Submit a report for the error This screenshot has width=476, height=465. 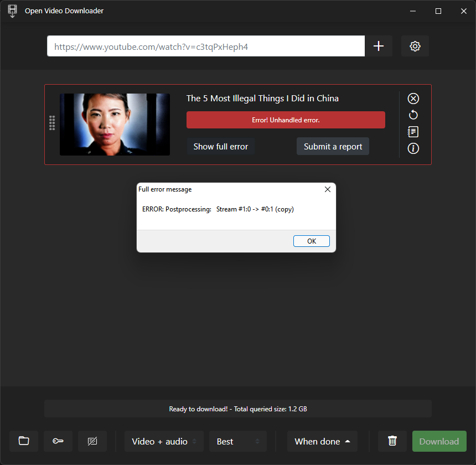click(333, 146)
